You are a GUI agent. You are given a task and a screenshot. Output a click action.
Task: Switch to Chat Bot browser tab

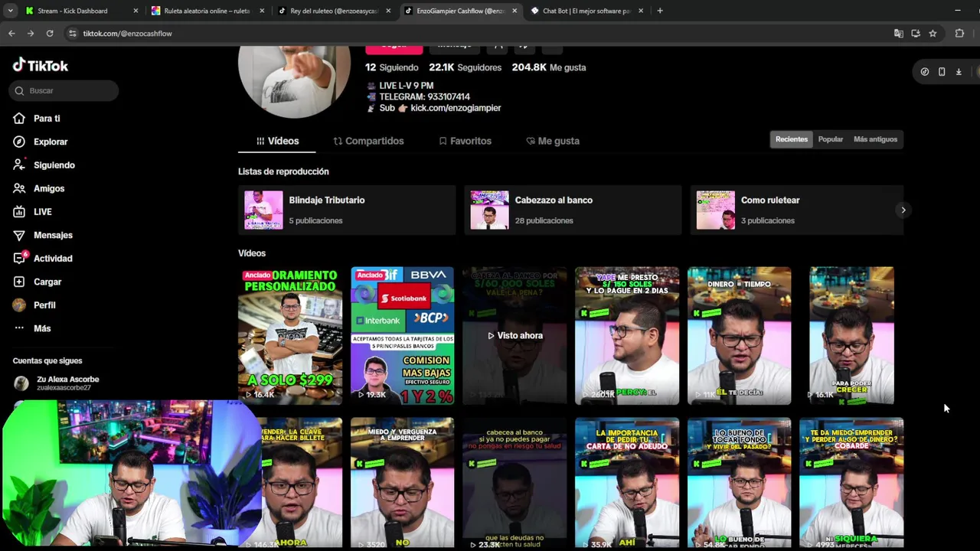586,11
